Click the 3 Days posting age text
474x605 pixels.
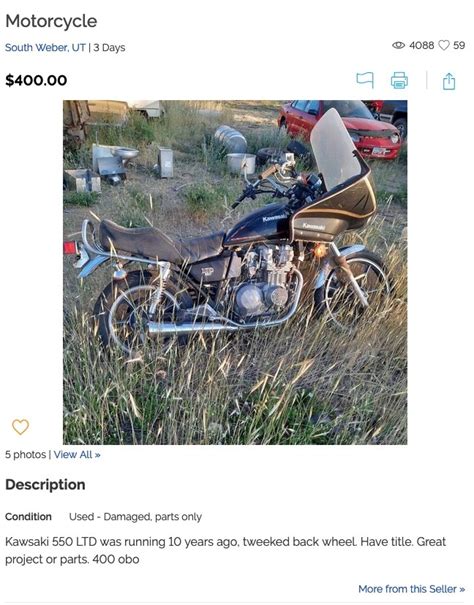[x=109, y=47]
